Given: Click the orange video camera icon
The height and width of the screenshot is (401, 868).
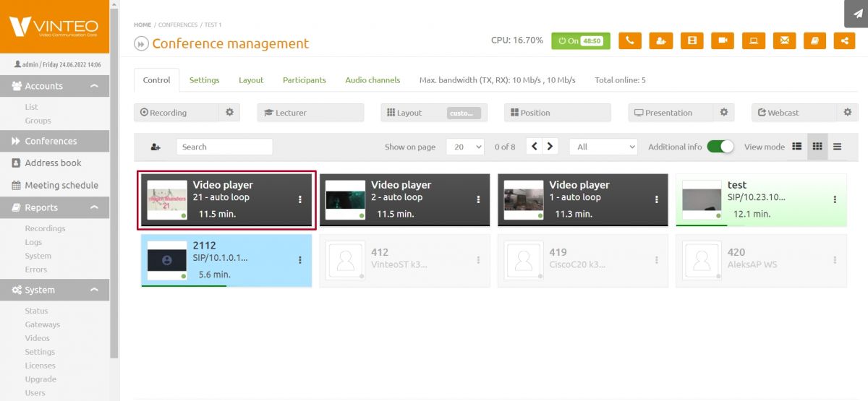Looking at the screenshot, I should [x=723, y=40].
